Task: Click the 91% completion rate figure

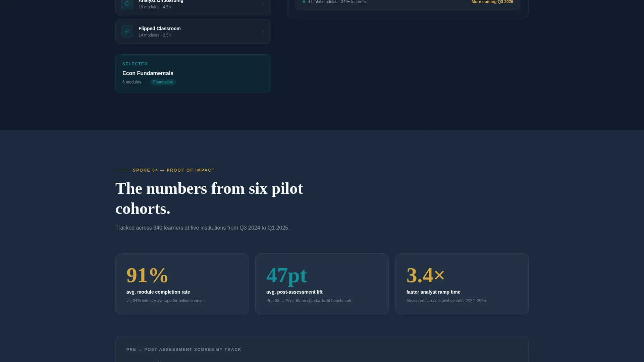Action: 147,275
